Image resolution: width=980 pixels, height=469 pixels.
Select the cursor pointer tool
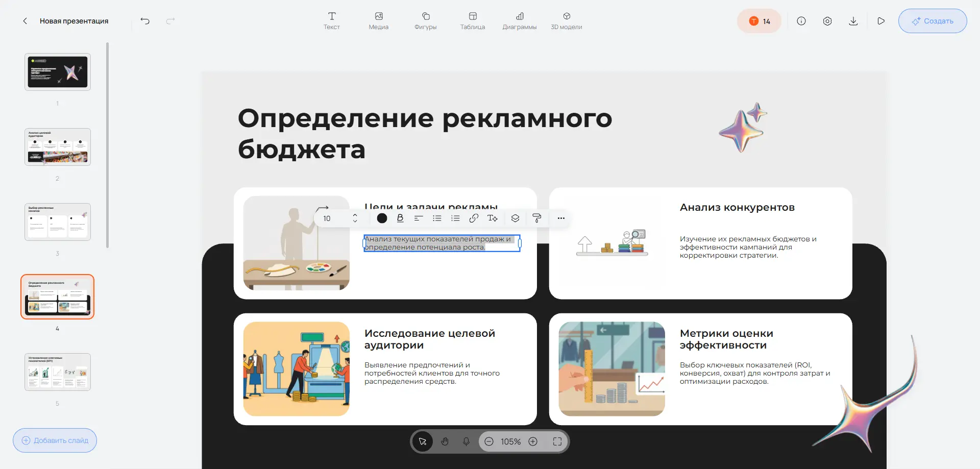(423, 441)
